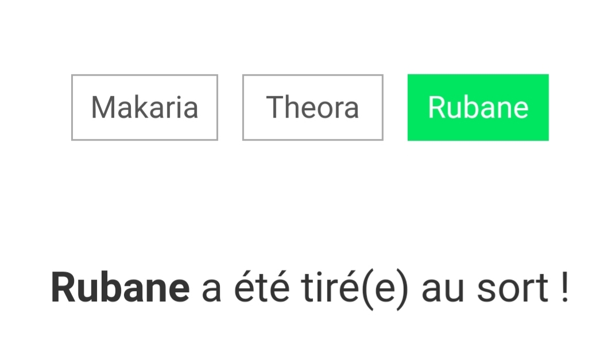This screenshot has height=364, width=603.
Task: Pick the first outlined box, Makaria
Action: pyautogui.click(x=144, y=107)
